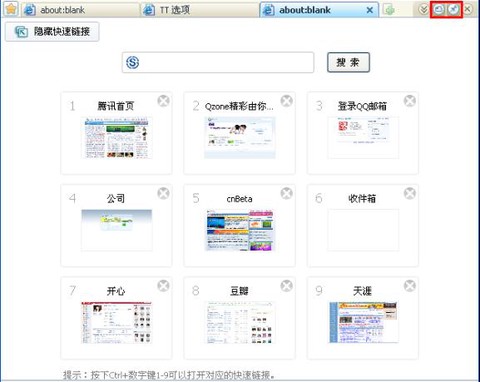Remove the 腾讯首页 quick link tile
The height and width of the screenshot is (382, 480).
coord(163,101)
